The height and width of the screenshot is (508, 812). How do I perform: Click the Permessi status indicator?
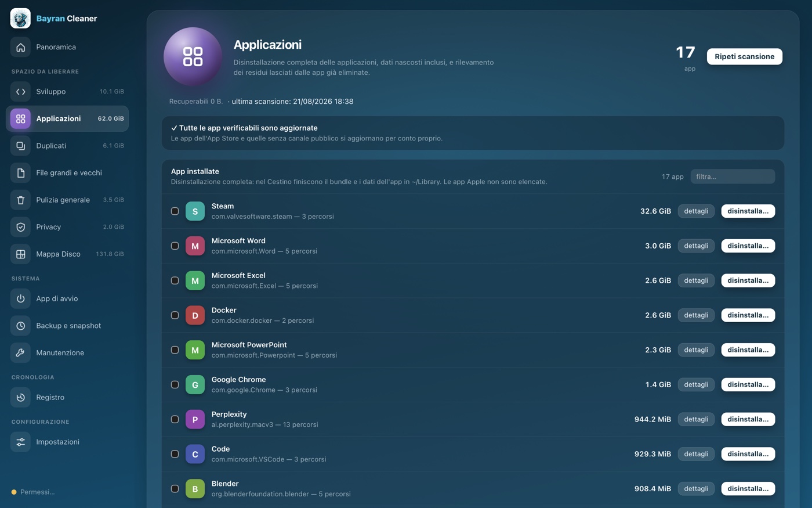[33, 492]
